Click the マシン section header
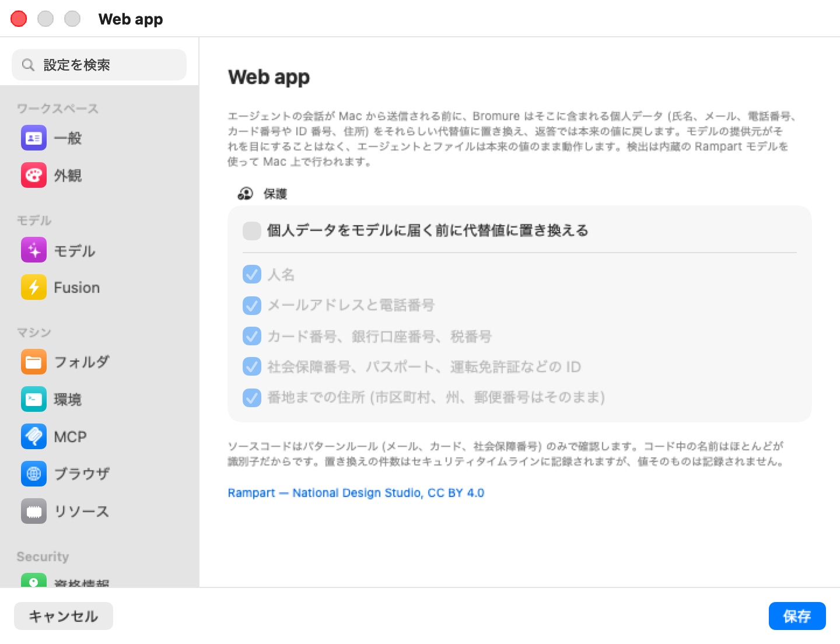 coord(34,332)
